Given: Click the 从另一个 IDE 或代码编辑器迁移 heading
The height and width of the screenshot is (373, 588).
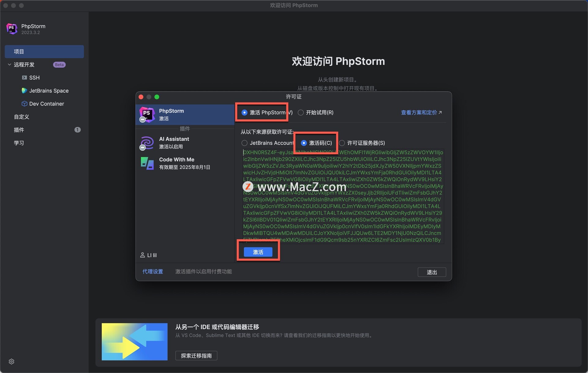Looking at the screenshot, I should pyautogui.click(x=217, y=327).
